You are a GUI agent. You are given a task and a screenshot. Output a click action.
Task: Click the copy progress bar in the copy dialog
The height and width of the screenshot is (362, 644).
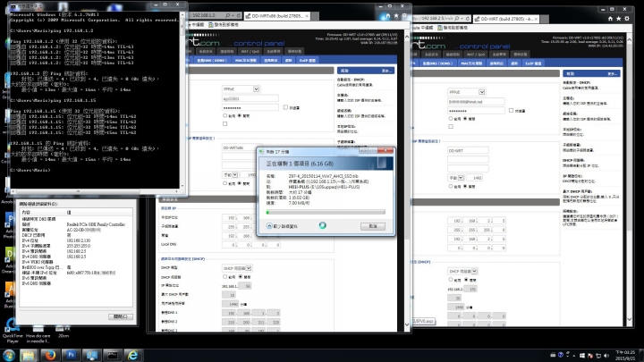tap(326, 212)
